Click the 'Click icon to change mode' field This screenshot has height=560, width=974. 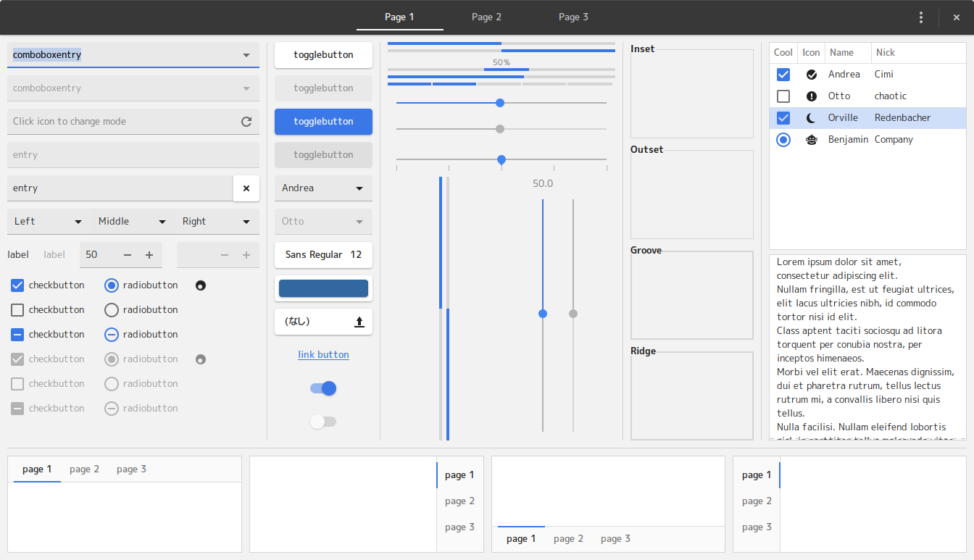(133, 122)
